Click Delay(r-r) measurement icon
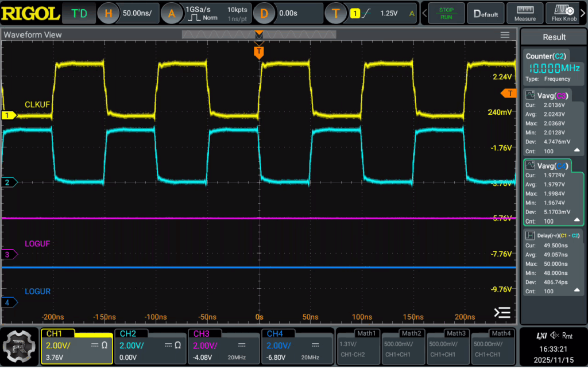 click(530, 235)
